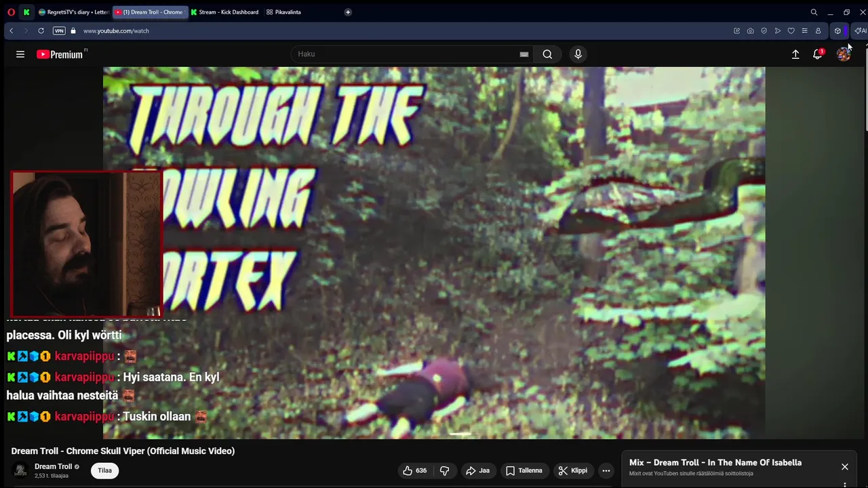View site security lock info
868x488 pixels.
click(x=73, y=30)
